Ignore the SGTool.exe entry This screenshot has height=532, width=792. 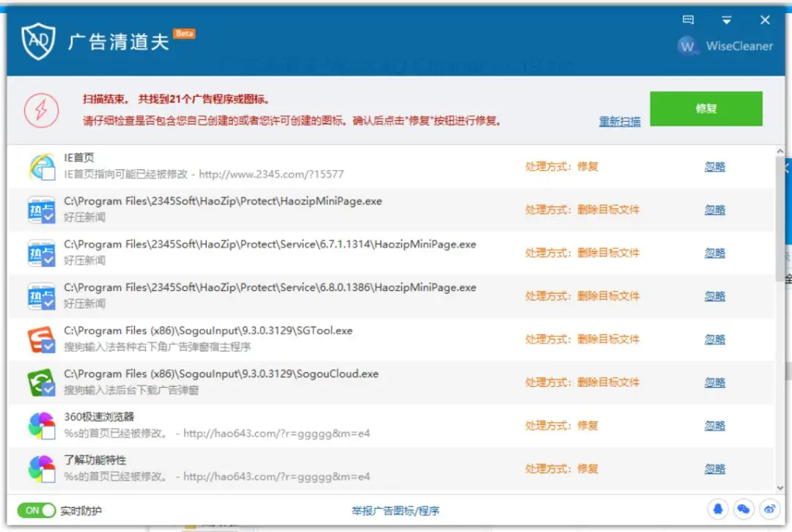coord(715,339)
